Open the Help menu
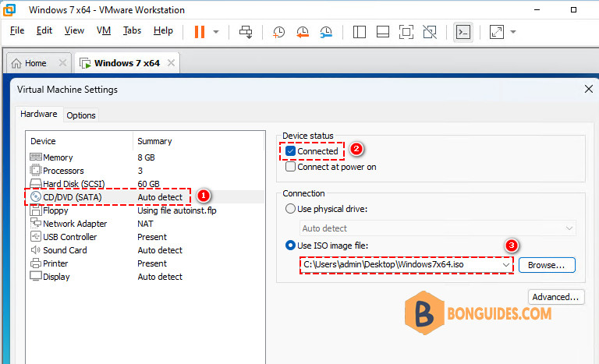 coord(163,30)
